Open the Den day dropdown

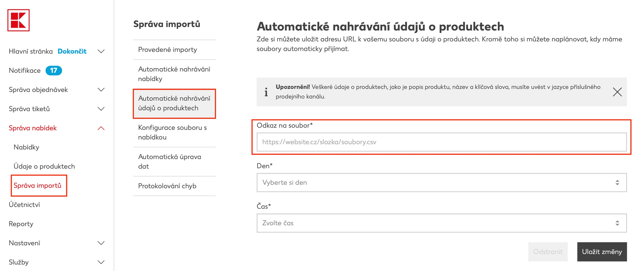(441, 183)
